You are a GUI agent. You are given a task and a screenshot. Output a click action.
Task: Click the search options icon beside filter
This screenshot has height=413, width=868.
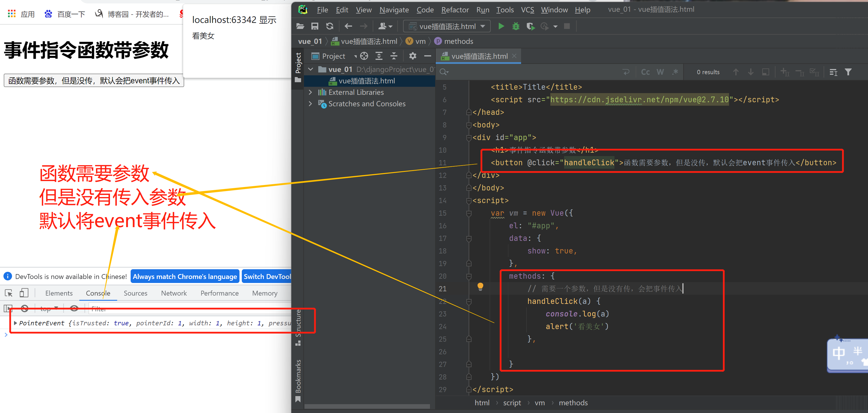click(833, 72)
